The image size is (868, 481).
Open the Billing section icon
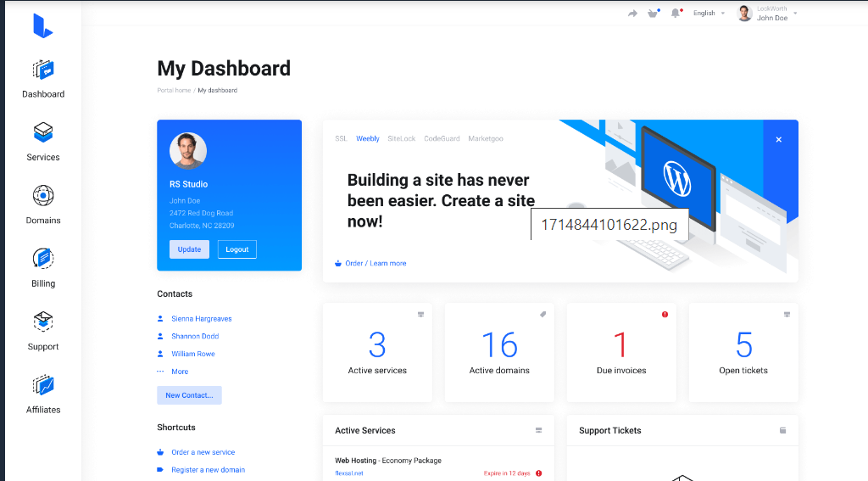pos(43,259)
